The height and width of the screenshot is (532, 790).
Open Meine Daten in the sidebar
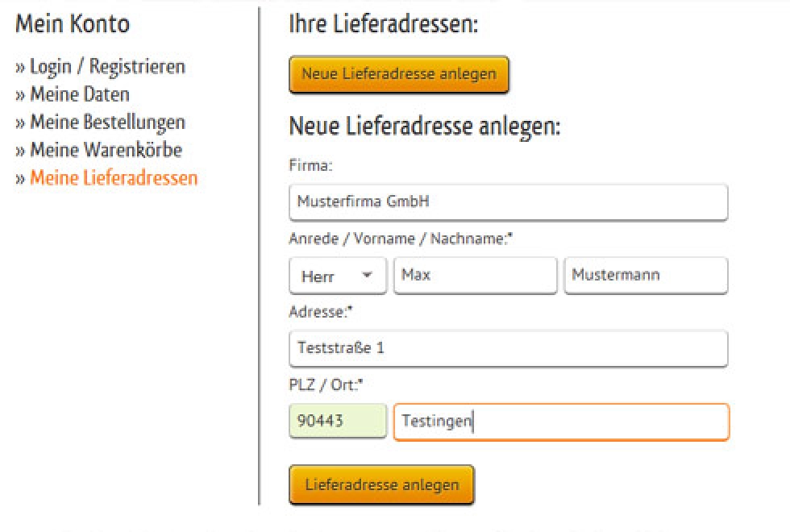[79, 94]
